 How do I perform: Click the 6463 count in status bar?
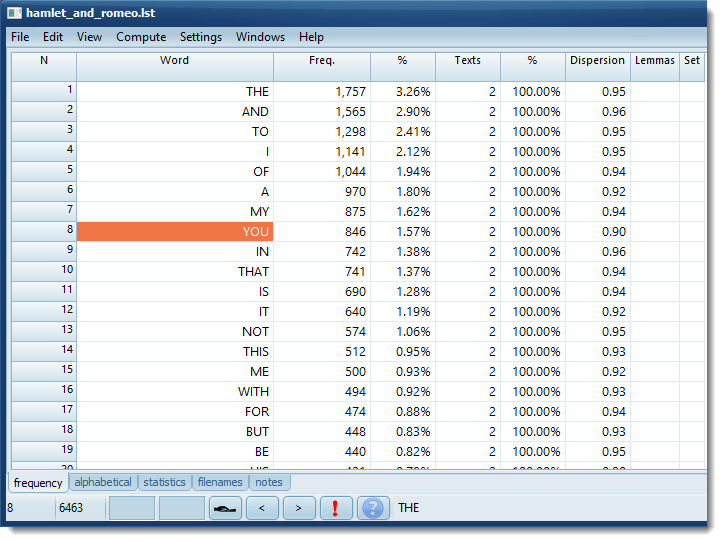71,508
